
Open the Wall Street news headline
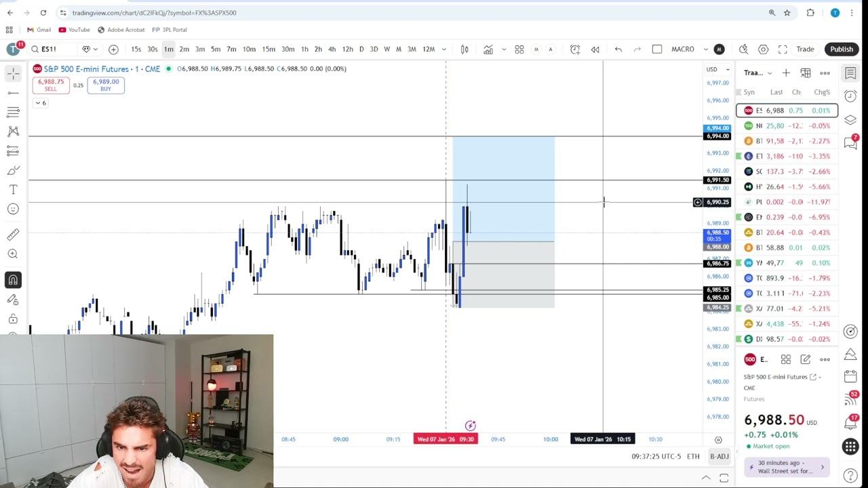787,467
